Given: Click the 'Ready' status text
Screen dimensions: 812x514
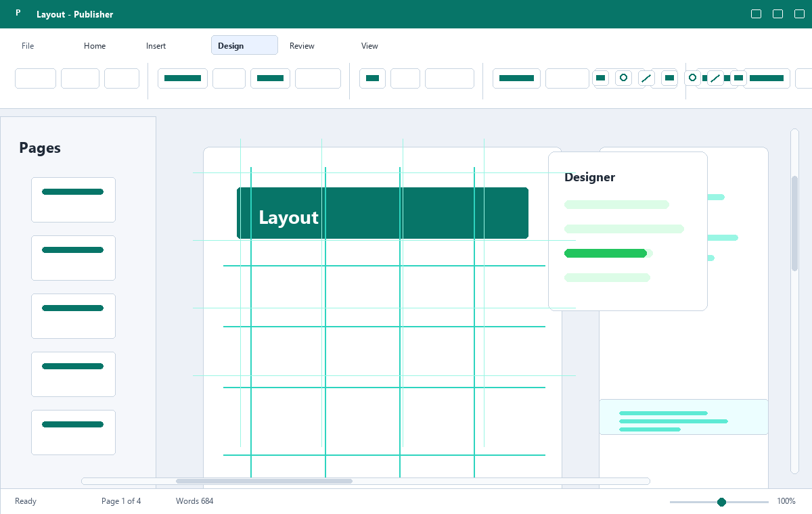Looking at the screenshot, I should point(26,501).
